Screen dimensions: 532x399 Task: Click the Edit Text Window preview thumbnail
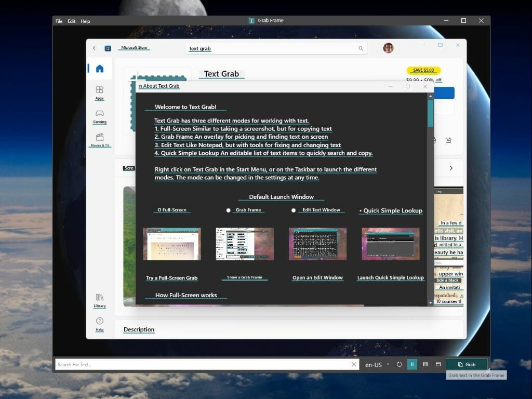click(317, 244)
